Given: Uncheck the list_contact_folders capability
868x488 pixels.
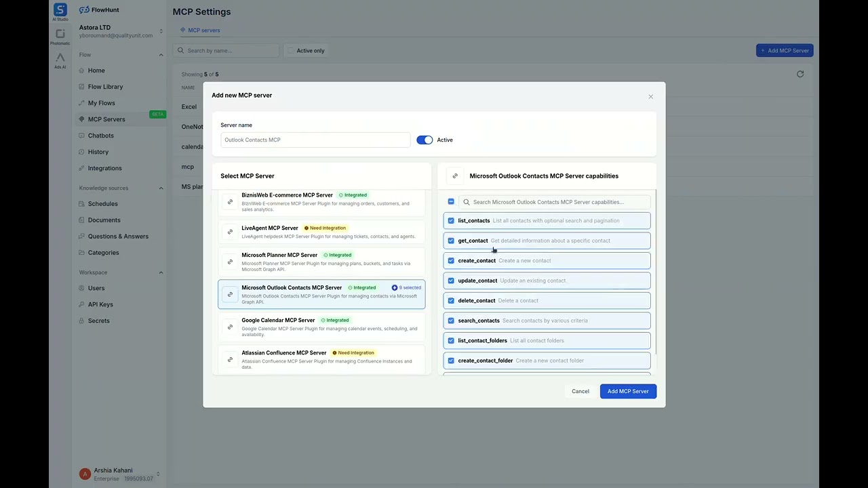Looking at the screenshot, I should (x=451, y=340).
